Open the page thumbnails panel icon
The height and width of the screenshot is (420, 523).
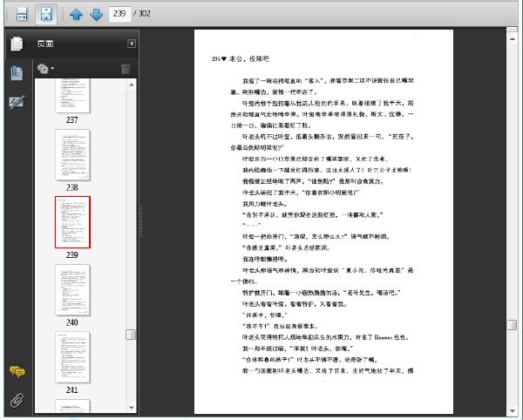point(17,44)
